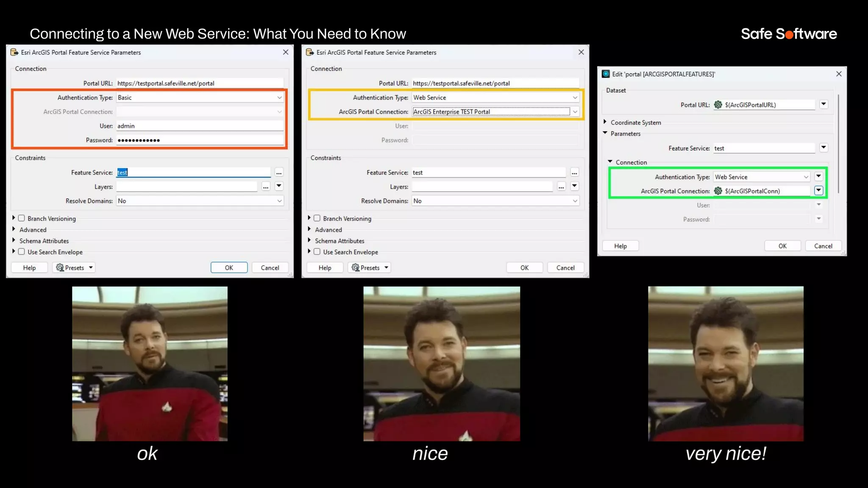Screen dimensions: 868x488
Task: Expand Use Search Envelope arrow in middle dialog
Action: [x=309, y=251]
